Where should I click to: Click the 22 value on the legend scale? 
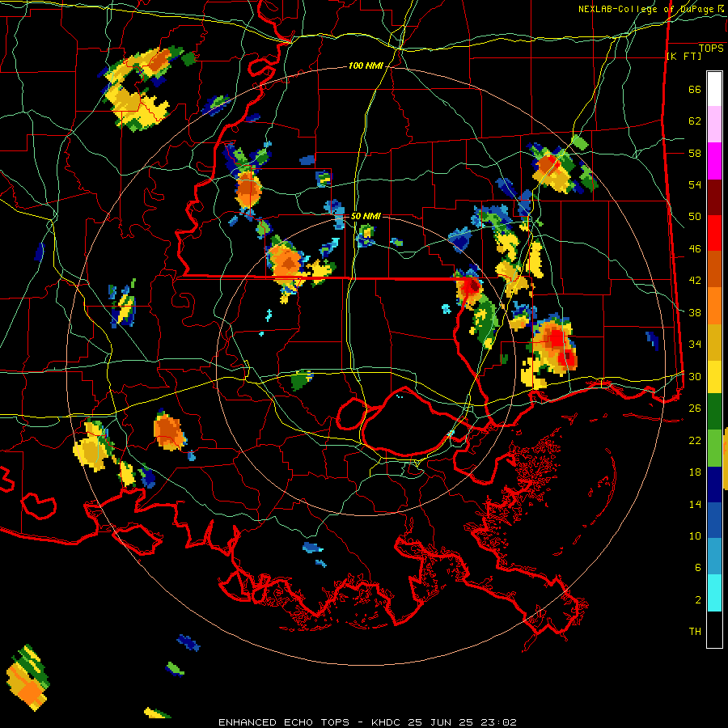[695, 440]
